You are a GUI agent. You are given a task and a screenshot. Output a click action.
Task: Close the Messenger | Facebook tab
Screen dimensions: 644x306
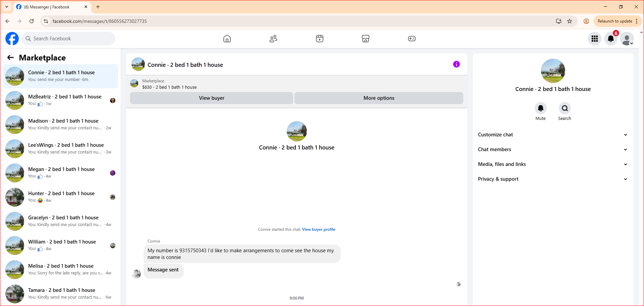[86, 7]
